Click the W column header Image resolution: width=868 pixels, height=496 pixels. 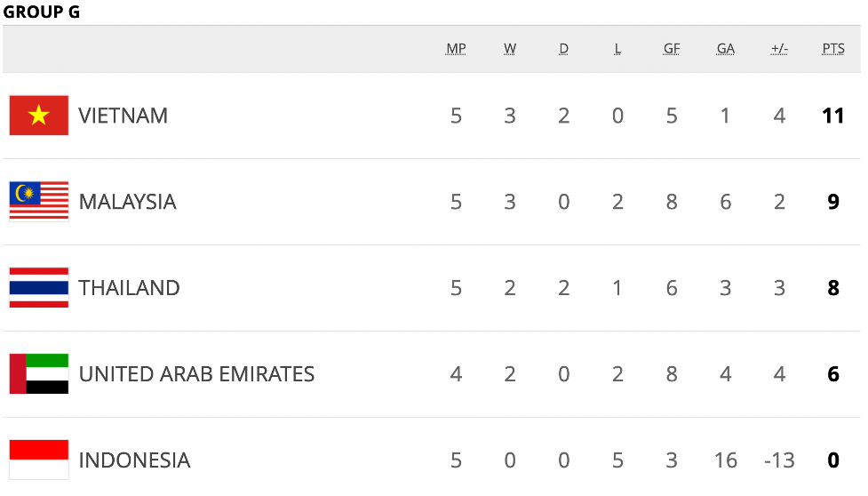coord(510,49)
